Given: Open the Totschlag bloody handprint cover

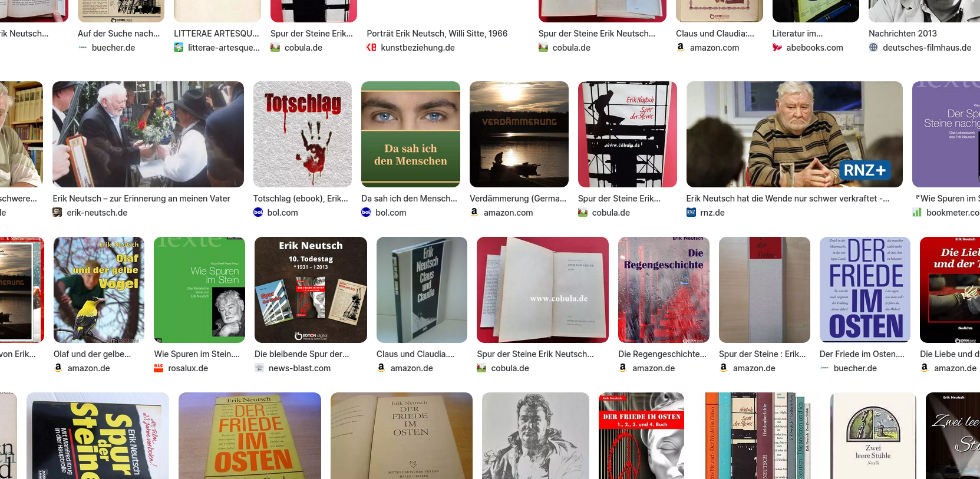Looking at the screenshot, I should 302,134.
